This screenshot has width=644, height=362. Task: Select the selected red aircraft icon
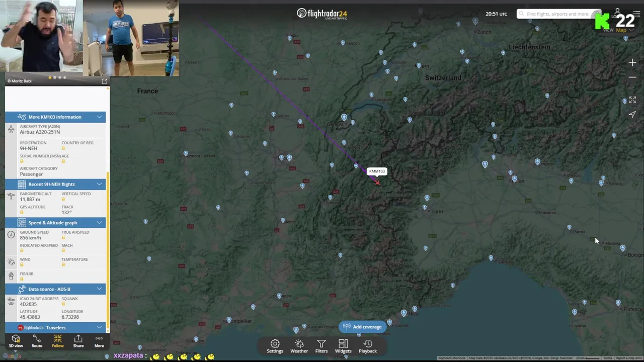pos(377,182)
